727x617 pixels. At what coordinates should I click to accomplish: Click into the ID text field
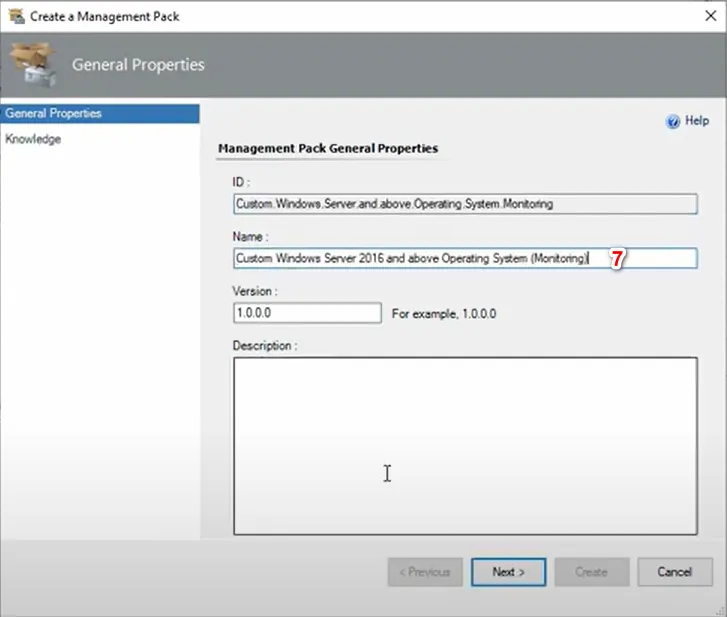click(465, 204)
